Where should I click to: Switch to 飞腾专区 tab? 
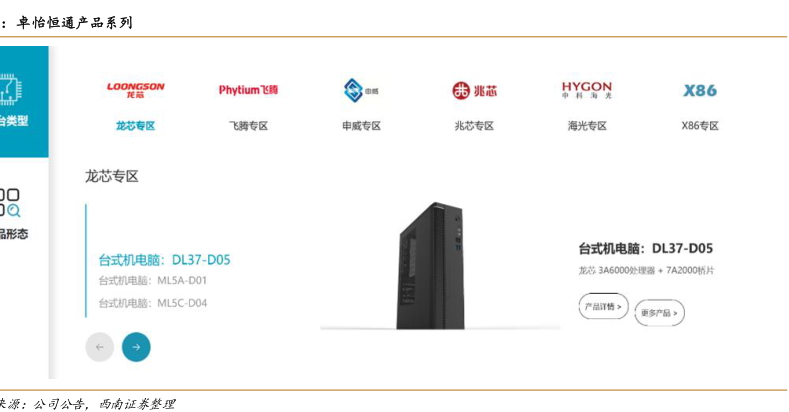coord(248,126)
